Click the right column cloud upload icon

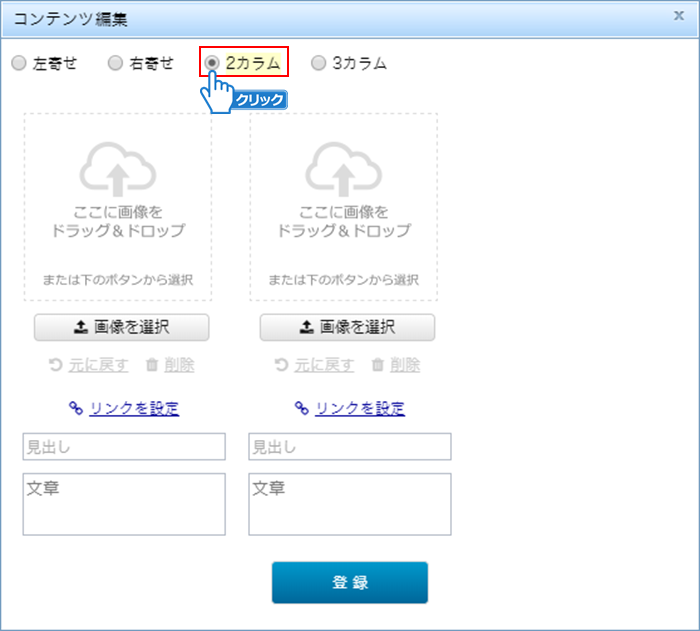coord(343,169)
